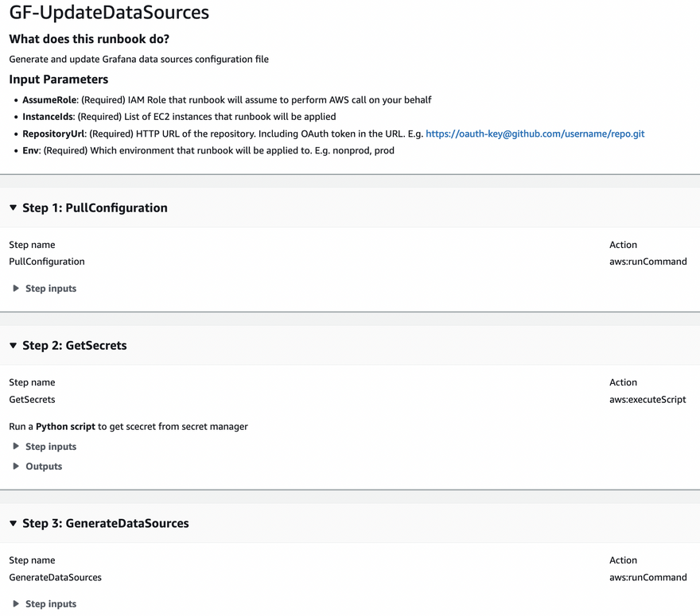This screenshot has width=700, height=616.
Task: Expand Step inputs under PullConfiguration
Action: (50, 289)
